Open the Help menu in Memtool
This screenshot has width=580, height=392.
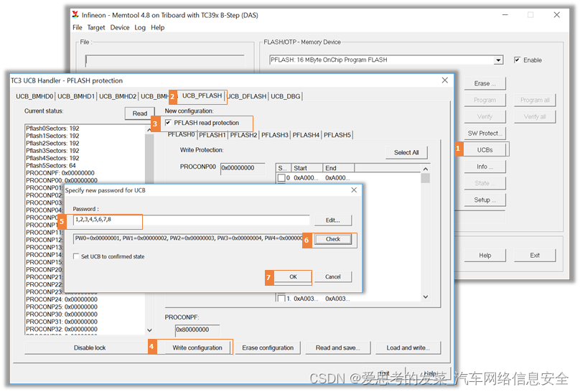(158, 27)
